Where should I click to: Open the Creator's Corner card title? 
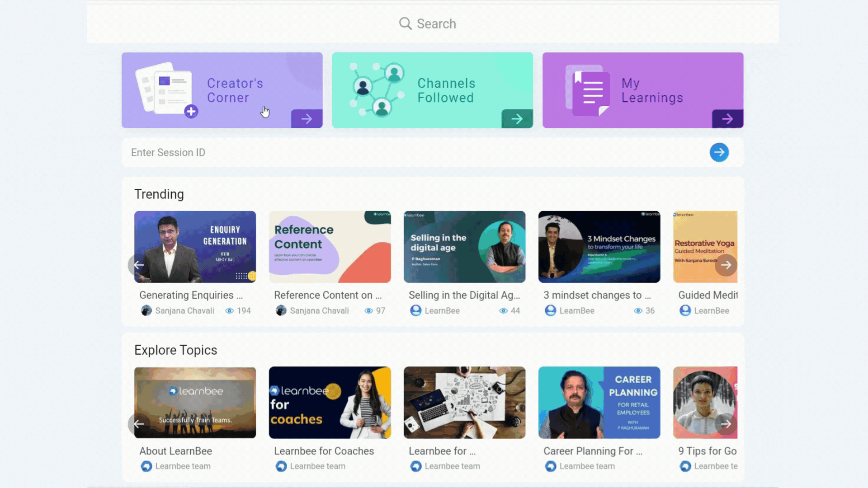click(x=235, y=90)
